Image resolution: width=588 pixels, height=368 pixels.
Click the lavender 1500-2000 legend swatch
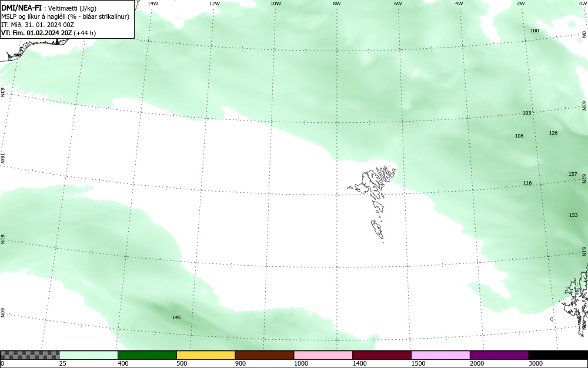tap(440, 355)
